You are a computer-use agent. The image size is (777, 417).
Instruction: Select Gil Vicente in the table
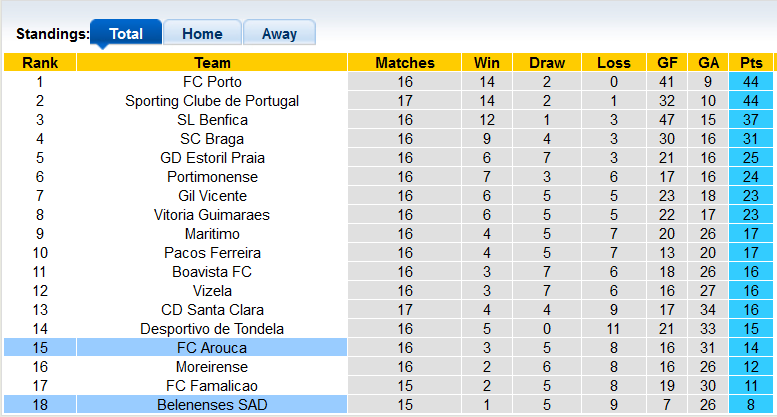click(212, 196)
